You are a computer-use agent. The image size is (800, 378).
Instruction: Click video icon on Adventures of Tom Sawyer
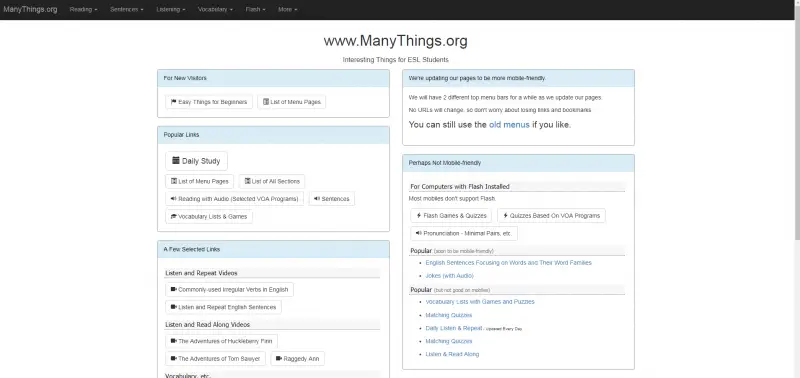173,359
